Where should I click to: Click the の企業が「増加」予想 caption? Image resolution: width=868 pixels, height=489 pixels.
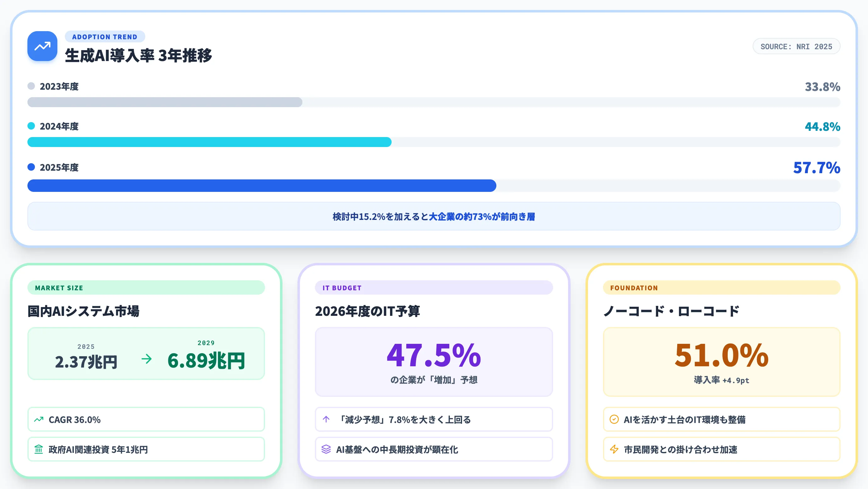coord(434,380)
